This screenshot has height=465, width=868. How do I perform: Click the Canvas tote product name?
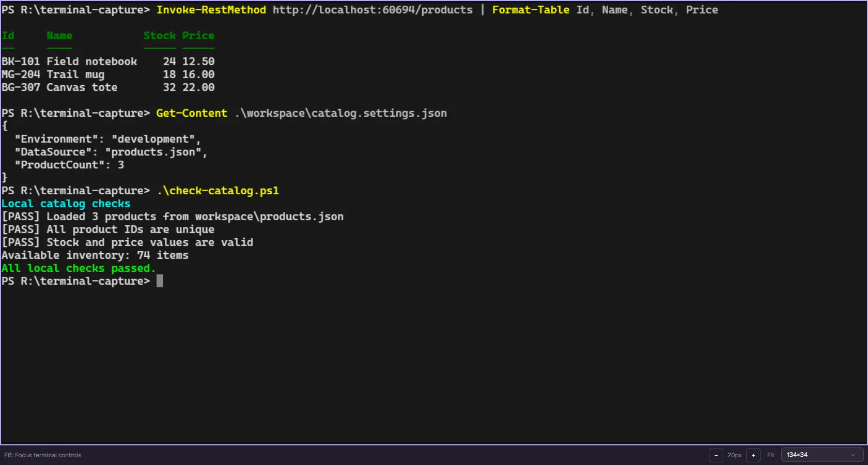(82, 87)
